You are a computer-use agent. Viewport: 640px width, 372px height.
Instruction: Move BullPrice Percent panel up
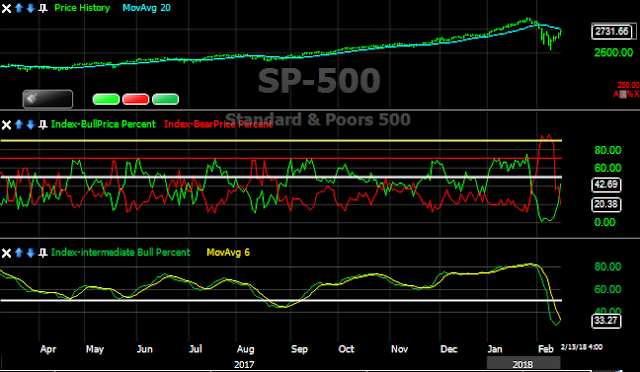click(19, 125)
